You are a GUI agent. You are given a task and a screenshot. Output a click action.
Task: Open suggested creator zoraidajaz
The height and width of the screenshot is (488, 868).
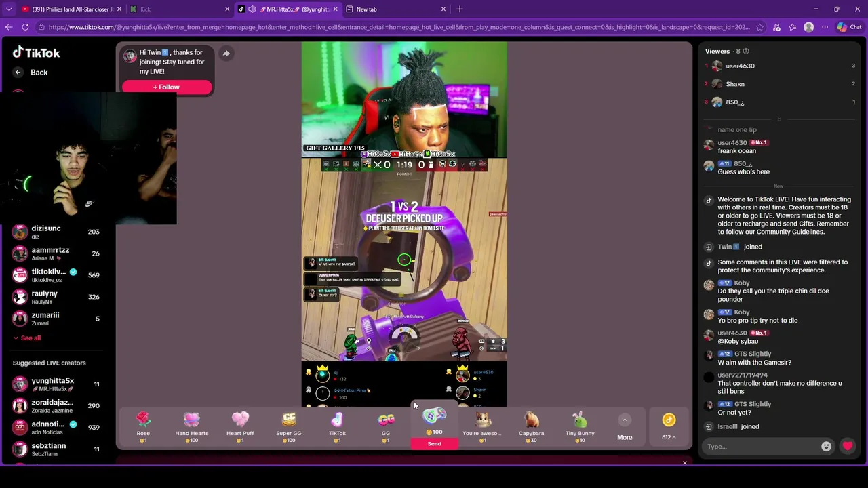point(57,406)
